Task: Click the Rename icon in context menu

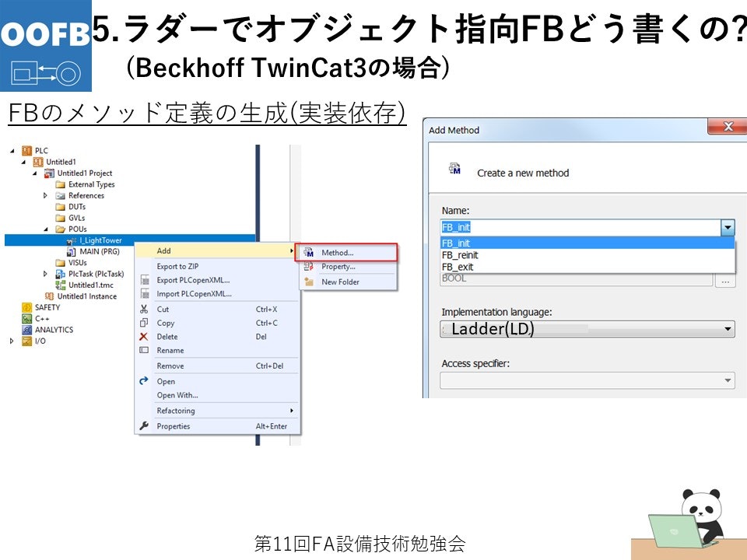Action: tap(144, 350)
